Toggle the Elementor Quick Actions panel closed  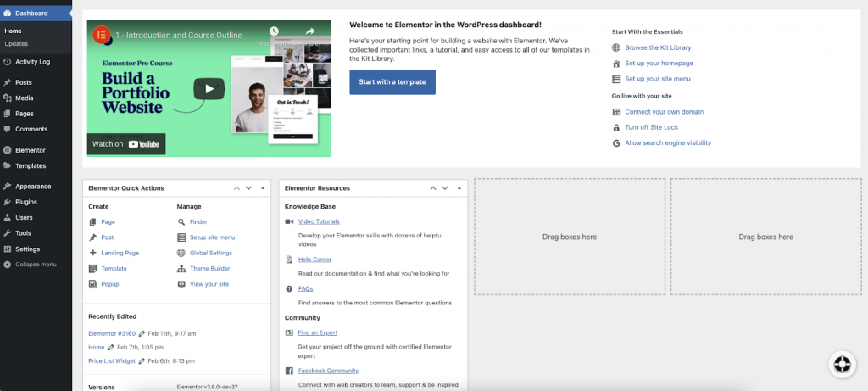click(x=263, y=188)
